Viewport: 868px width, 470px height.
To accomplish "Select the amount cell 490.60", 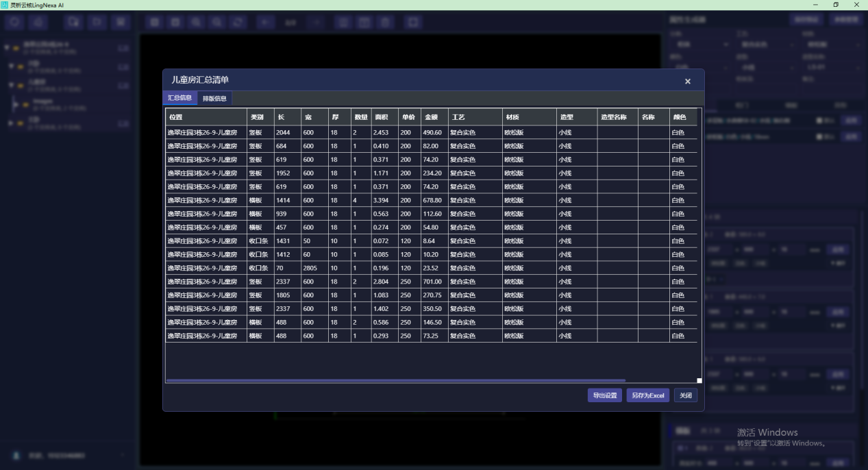I will [x=434, y=132].
